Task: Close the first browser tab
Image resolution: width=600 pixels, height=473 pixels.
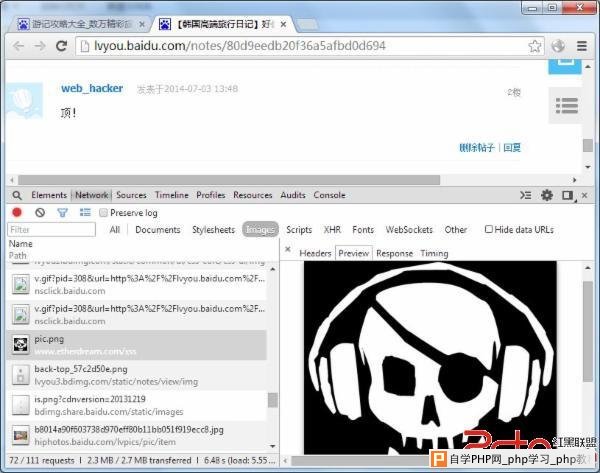Action: click(x=142, y=24)
